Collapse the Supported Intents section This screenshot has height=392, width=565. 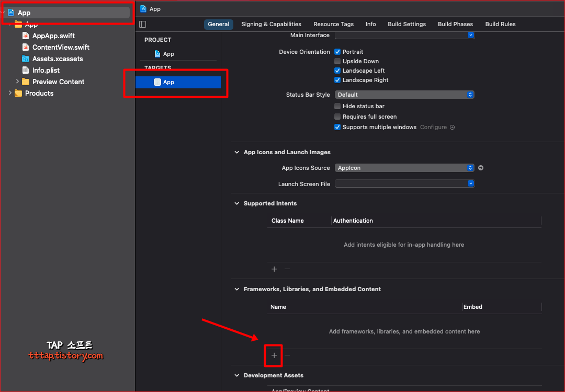pos(237,203)
